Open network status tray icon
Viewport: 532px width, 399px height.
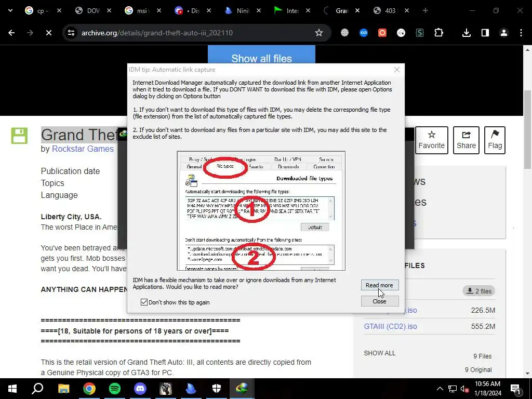click(453, 389)
